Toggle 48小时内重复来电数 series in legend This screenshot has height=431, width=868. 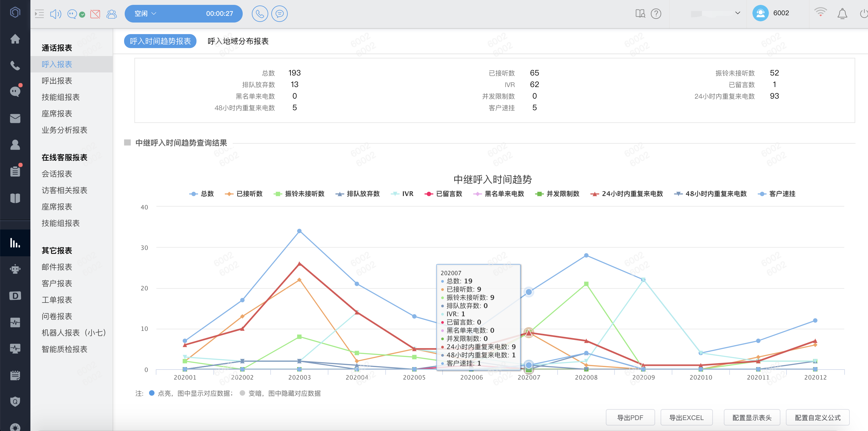click(x=710, y=194)
